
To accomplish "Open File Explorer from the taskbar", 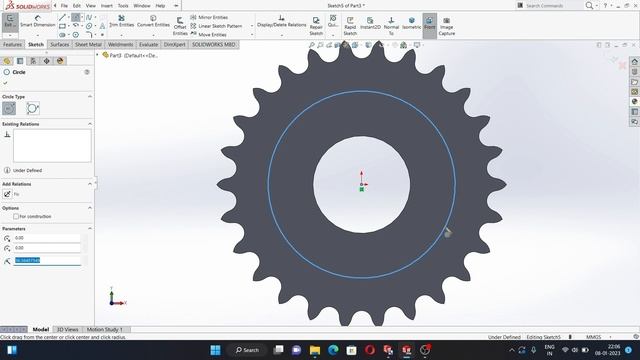I will 315,350.
